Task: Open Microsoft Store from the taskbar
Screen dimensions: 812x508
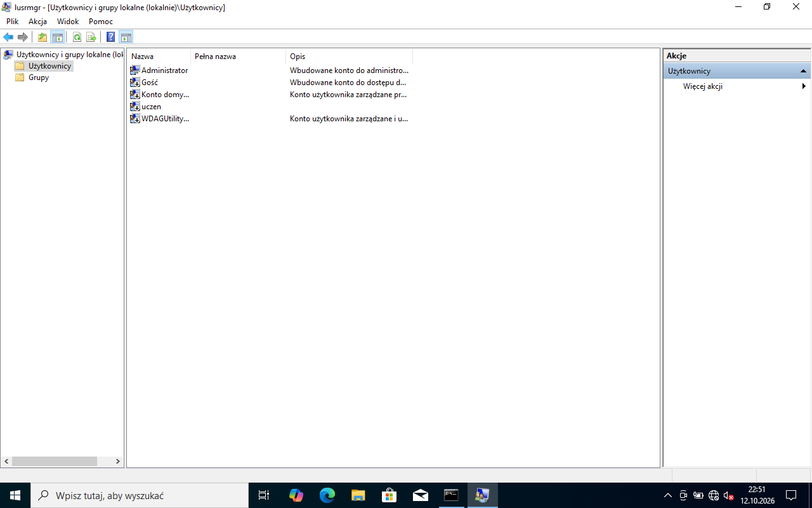Action: 390,495
